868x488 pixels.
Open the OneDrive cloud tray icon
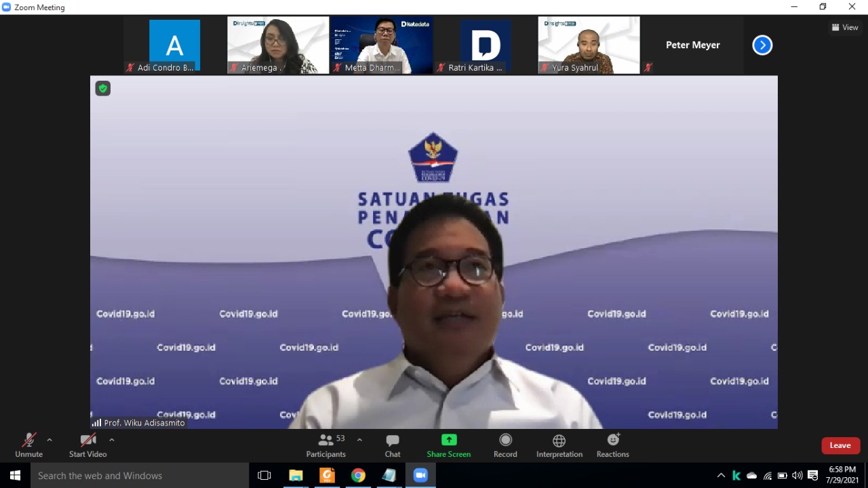(751, 475)
